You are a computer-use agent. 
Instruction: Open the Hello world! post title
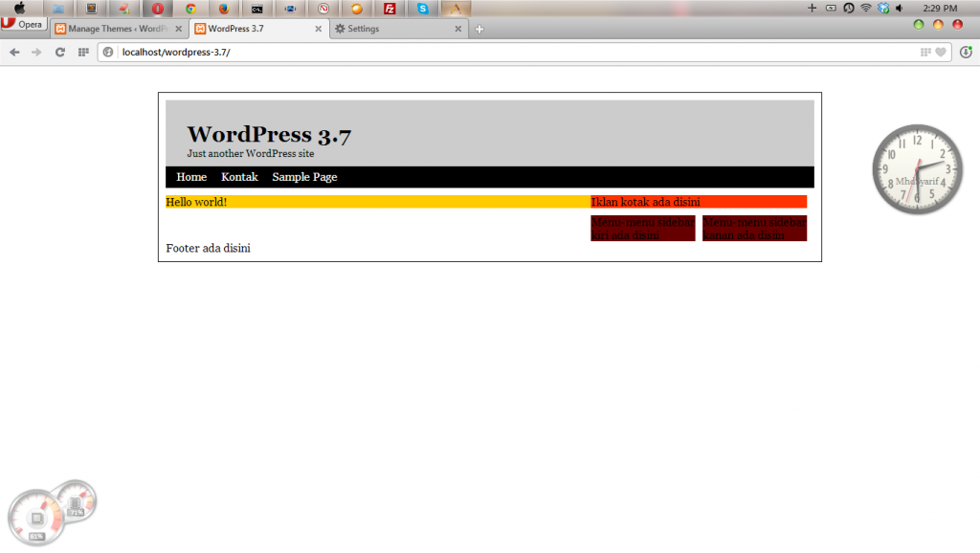click(196, 202)
